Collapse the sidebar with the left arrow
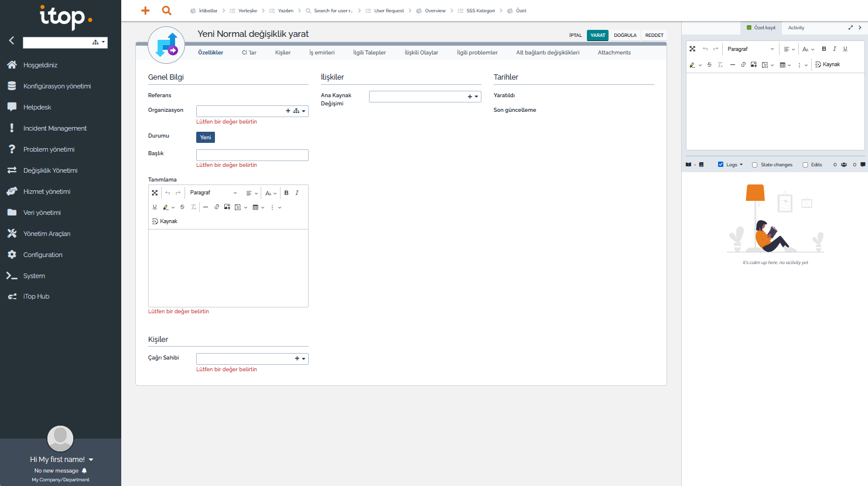Image resolution: width=868 pixels, height=486 pixels. coord(11,40)
